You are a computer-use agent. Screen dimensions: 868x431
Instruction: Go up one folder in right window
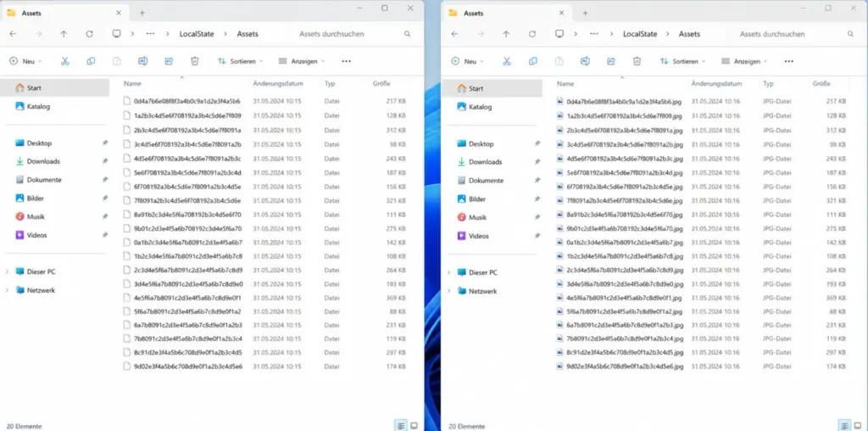click(x=506, y=34)
